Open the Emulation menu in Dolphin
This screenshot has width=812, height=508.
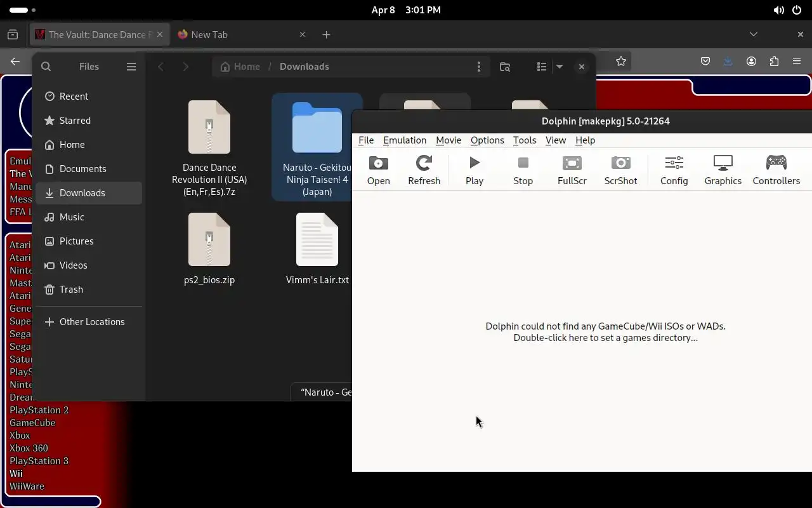405,140
